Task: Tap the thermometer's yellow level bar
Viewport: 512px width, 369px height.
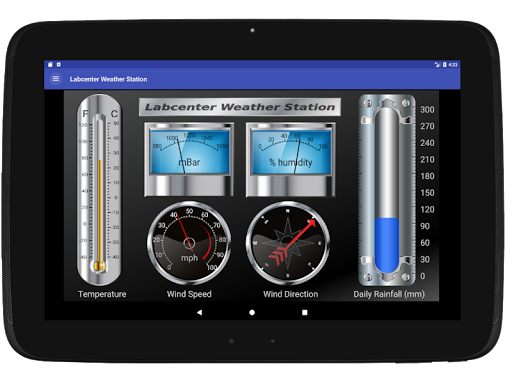Action: tap(99, 210)
